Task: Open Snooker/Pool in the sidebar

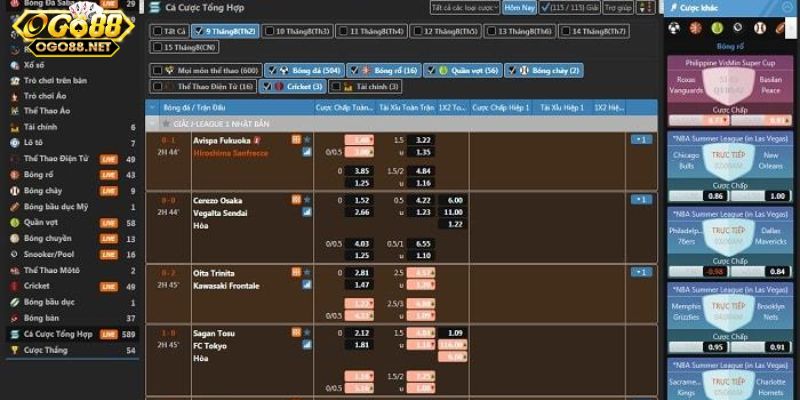Action: coord(48,254)
